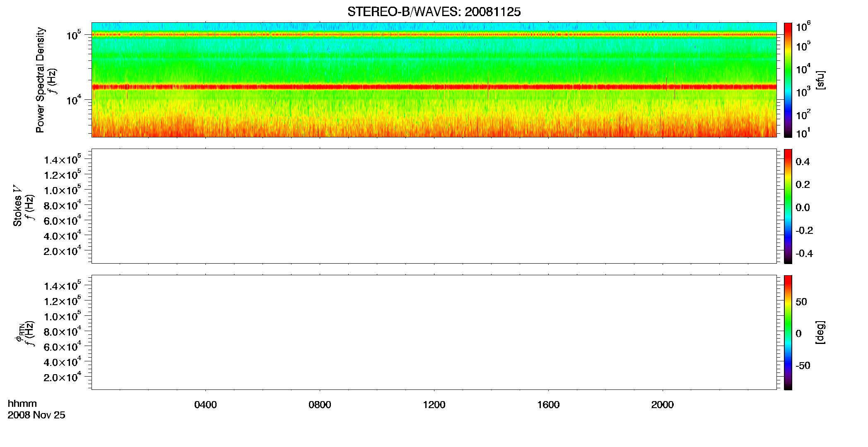Click the Power Spectral Density axis title

40,80
